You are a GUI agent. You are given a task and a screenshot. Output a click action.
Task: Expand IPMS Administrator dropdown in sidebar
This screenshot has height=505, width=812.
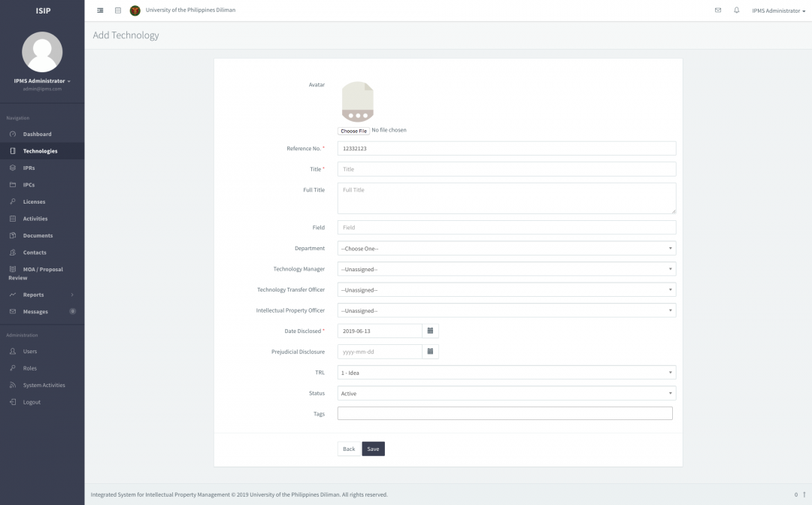tap(42, 80)
